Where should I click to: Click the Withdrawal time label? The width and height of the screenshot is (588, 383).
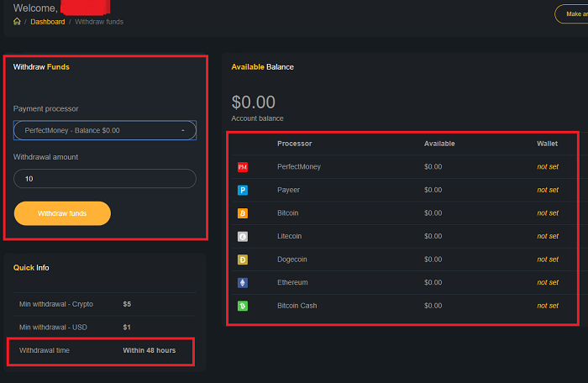(x=45, y=350)
